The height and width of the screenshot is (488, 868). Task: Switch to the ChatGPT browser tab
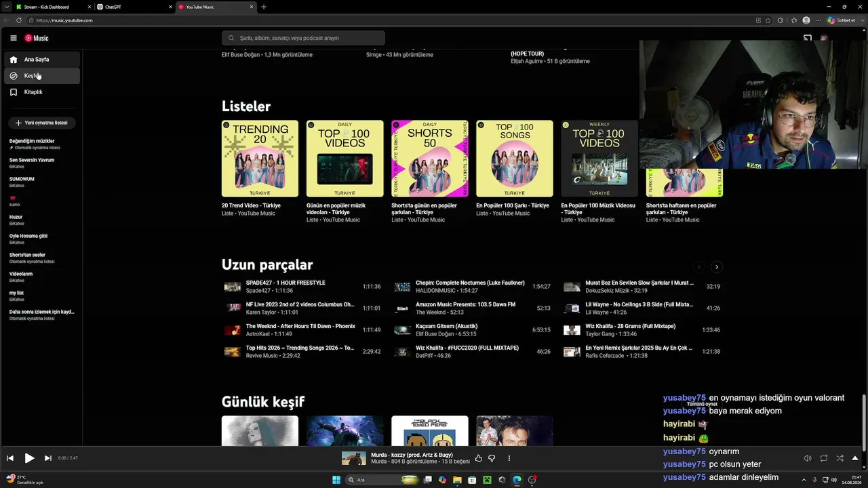click(134, 7)
